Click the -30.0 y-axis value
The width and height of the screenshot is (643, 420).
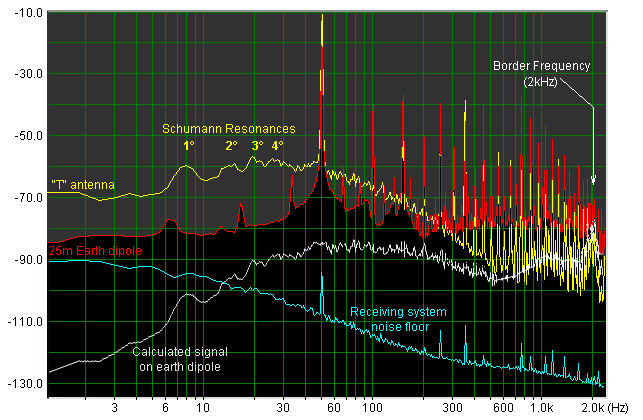[x=28, y=74]
